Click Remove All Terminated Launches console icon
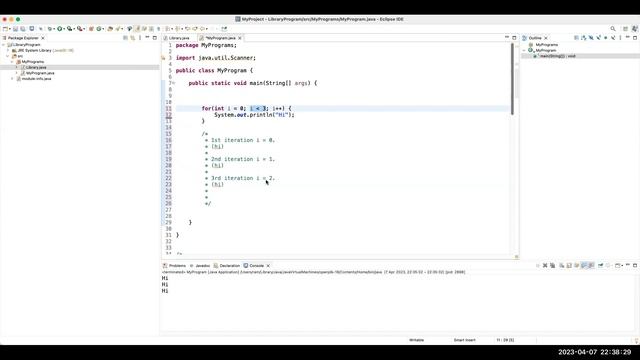 pos(553,265)
